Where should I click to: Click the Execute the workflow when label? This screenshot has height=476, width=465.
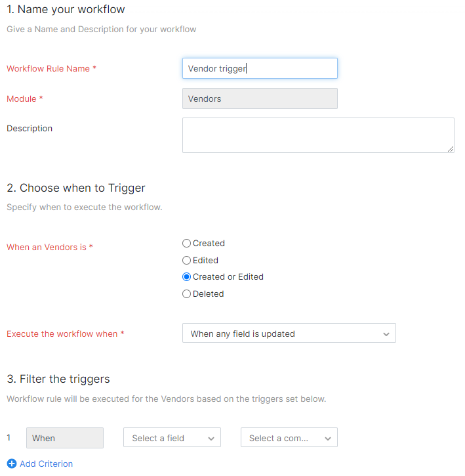click(x=65, y=334)
